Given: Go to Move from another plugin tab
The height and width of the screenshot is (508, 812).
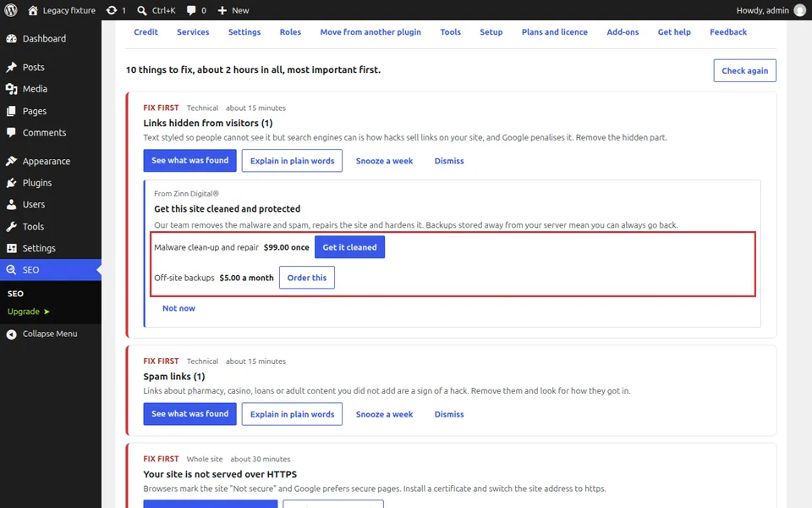Looking at the screenshot, I should pos(370,32).
